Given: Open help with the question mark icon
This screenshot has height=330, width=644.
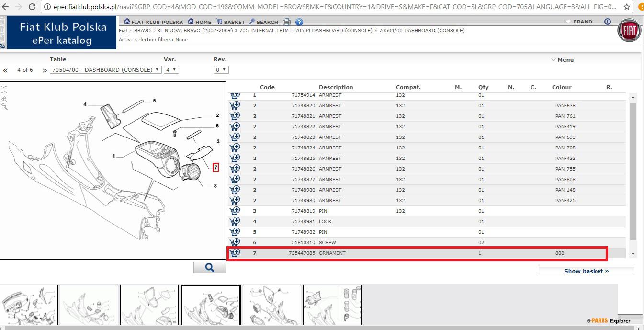Looking at the screenshot, I should (299, 22).
